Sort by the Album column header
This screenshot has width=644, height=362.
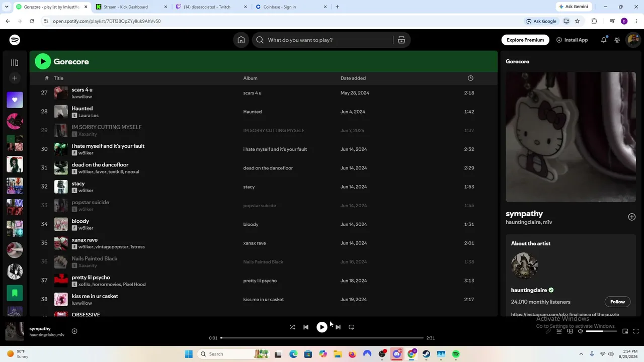click(251, 78)
